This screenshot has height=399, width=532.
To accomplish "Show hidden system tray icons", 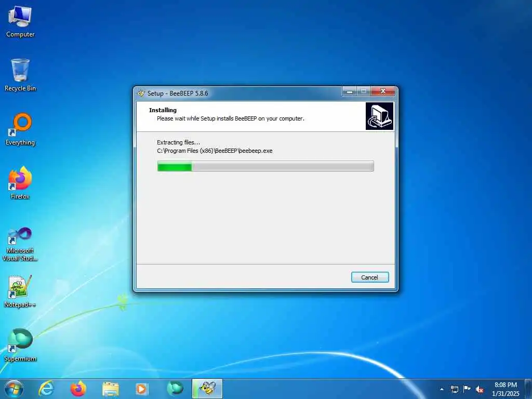I will (442, 389).
